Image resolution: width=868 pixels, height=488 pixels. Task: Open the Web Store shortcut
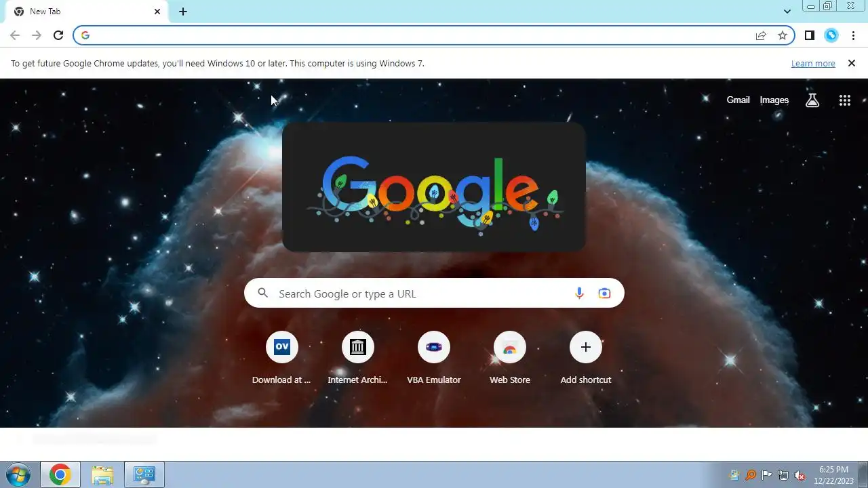(510, 357)
